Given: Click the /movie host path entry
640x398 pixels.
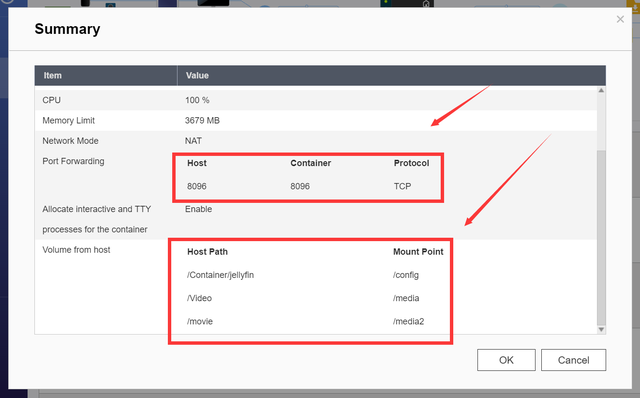Looking at the screenshot, I should click(x=200, y=322).
